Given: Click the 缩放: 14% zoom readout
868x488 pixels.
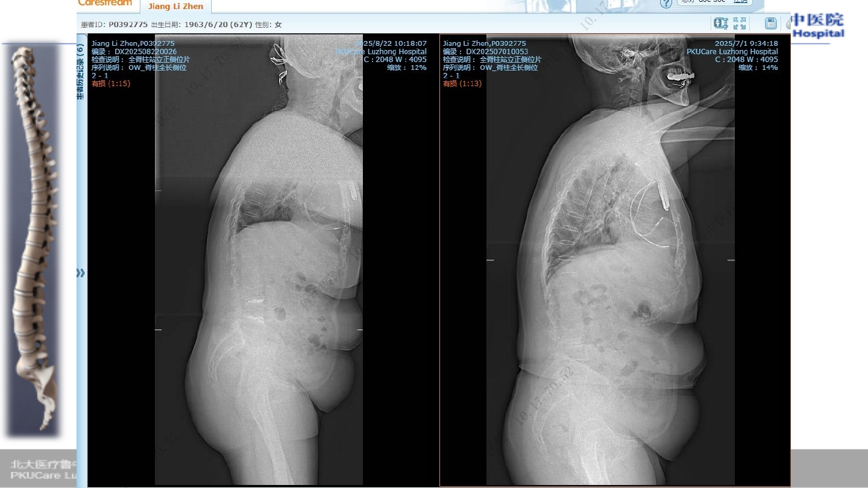Looking at the screenshot, I should (x=758, y=67).
